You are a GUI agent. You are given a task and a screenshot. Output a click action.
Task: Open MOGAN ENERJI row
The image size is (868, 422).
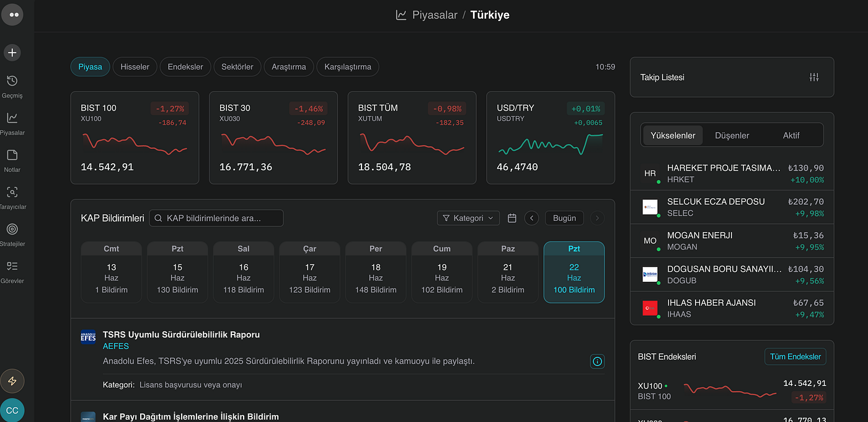732,241
